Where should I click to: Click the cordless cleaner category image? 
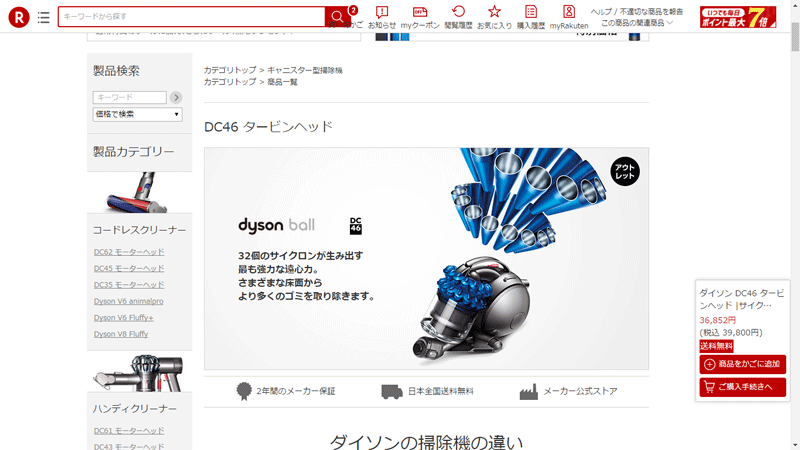(x=138, y=192)
